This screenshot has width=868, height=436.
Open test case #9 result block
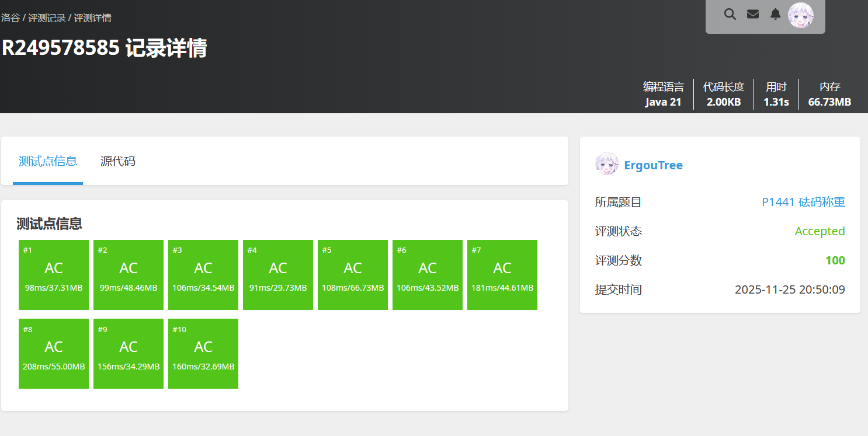click(x=129, y=354)
